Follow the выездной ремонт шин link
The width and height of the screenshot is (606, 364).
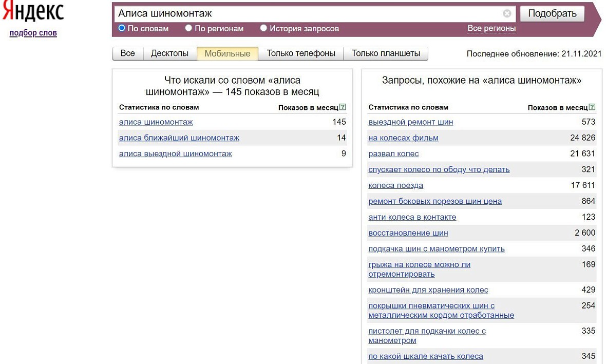(x=411, y=122)
